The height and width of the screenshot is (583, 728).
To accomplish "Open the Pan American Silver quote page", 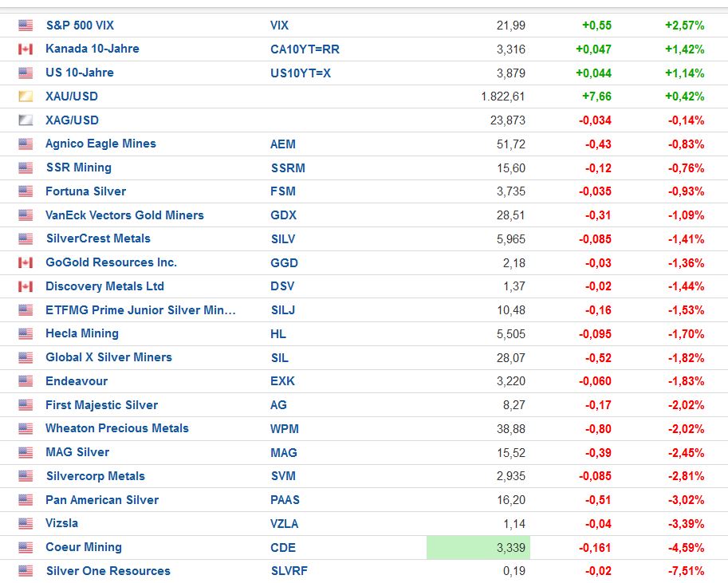I will point(102,500).
